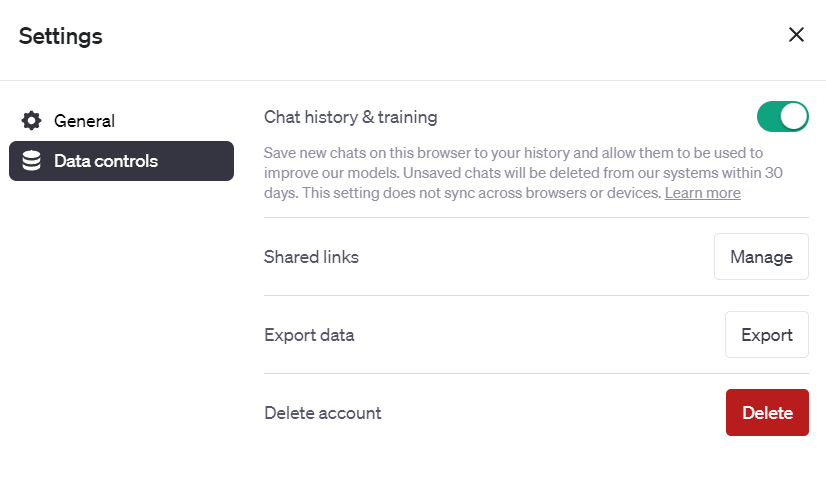This screenshot has width=826, height=484.
Task: Click the Settings heading text
Action: [x=61, y=36]
